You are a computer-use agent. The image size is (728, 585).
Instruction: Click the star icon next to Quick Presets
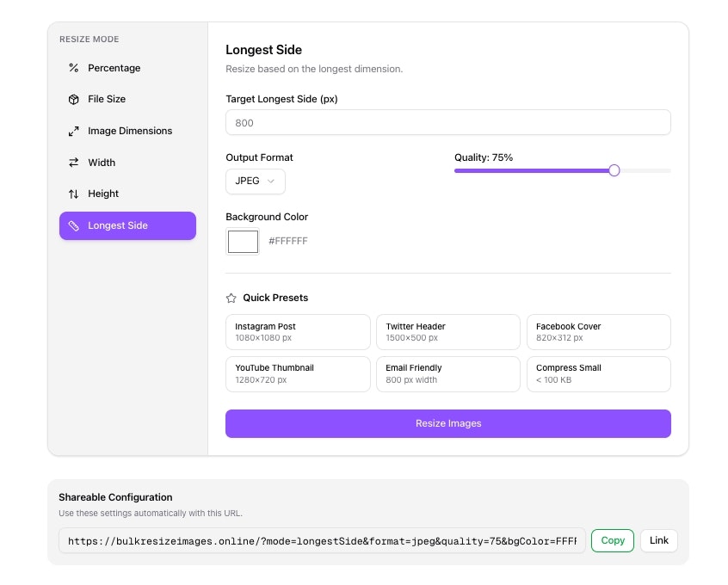[231, 298]
